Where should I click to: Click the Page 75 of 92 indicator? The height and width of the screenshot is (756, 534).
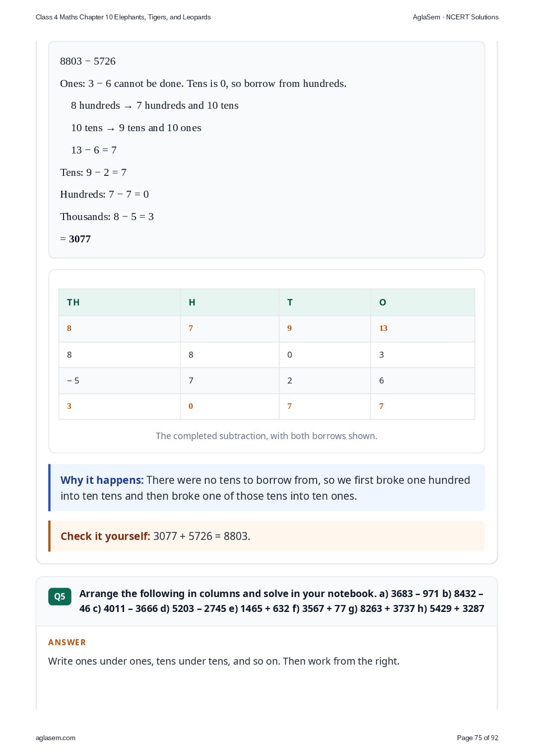click(477, 738)
